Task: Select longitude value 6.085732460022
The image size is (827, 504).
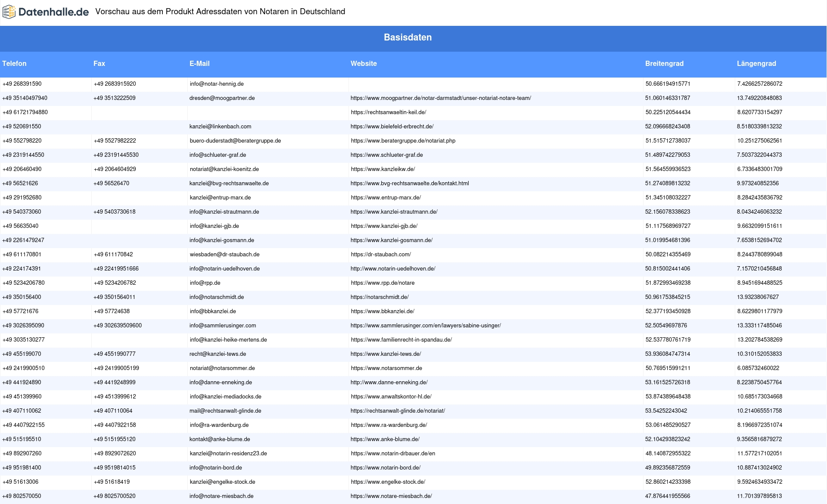Action: tap(758, 368)
